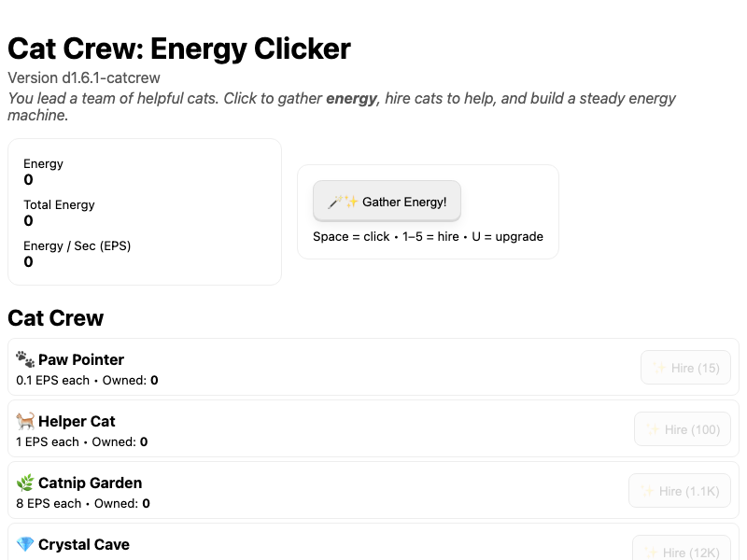Hire a Helper Cat for 100 energy
The height and width of the screenshot is (560, 747).
coord(682,429)
